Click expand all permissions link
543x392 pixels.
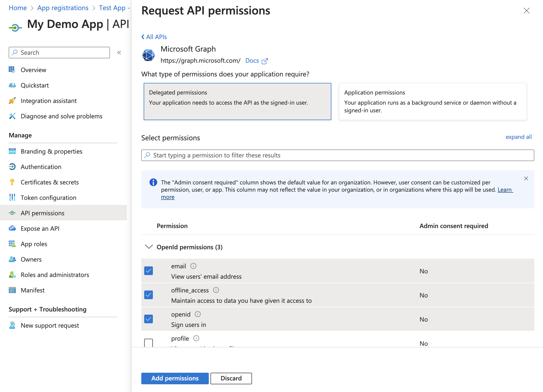coord(518,137)
